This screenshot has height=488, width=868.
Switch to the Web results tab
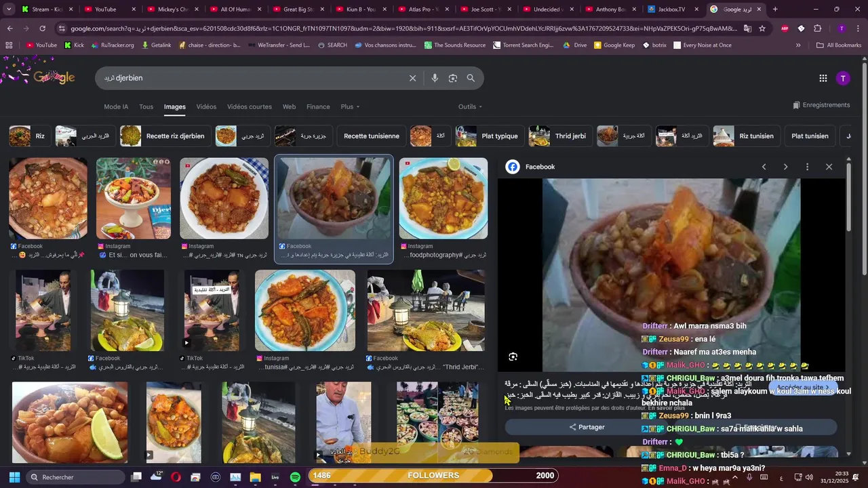pyautogui.click(x=289, y=106)
